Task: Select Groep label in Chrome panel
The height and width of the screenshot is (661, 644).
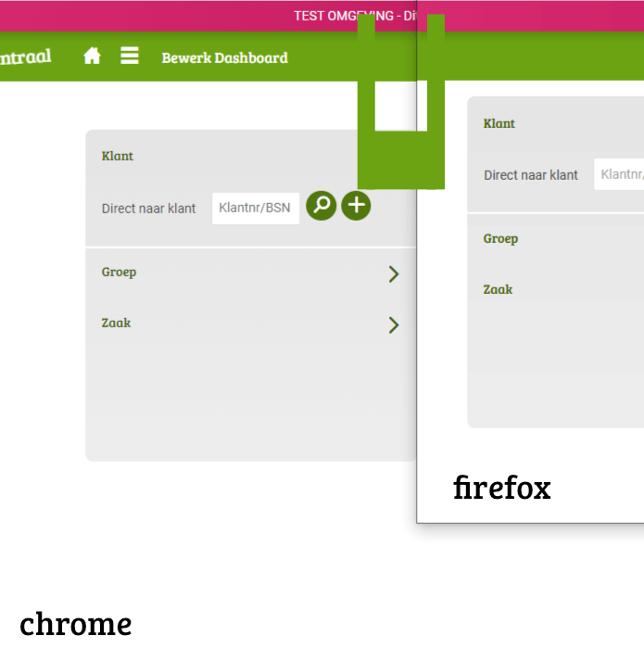Action: tap(119, 273)
